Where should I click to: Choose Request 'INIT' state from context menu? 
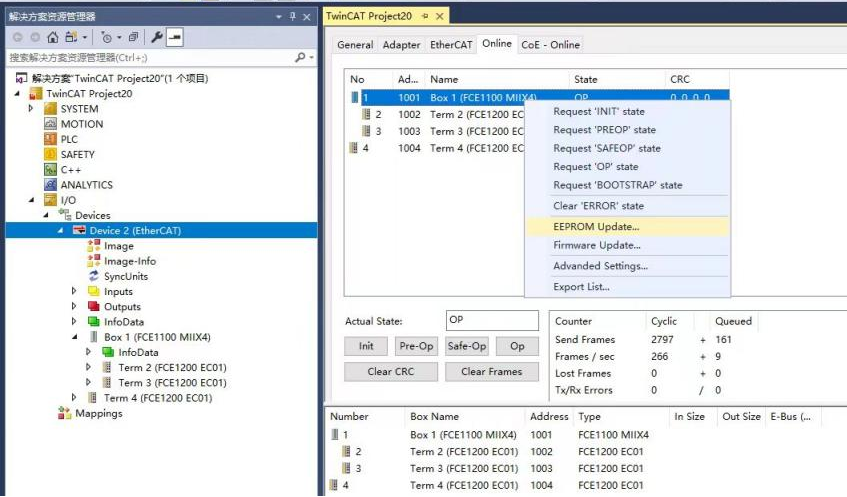pos(627,111)
